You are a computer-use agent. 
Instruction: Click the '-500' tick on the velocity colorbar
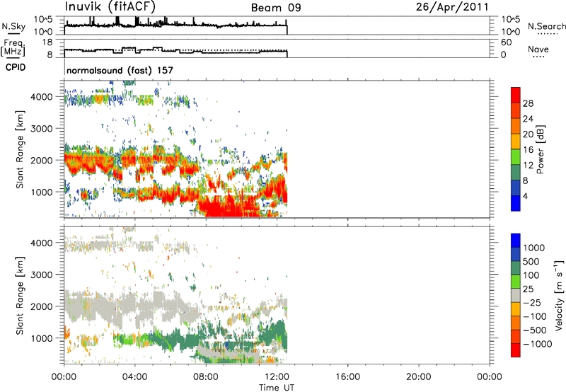coord(534,330)
